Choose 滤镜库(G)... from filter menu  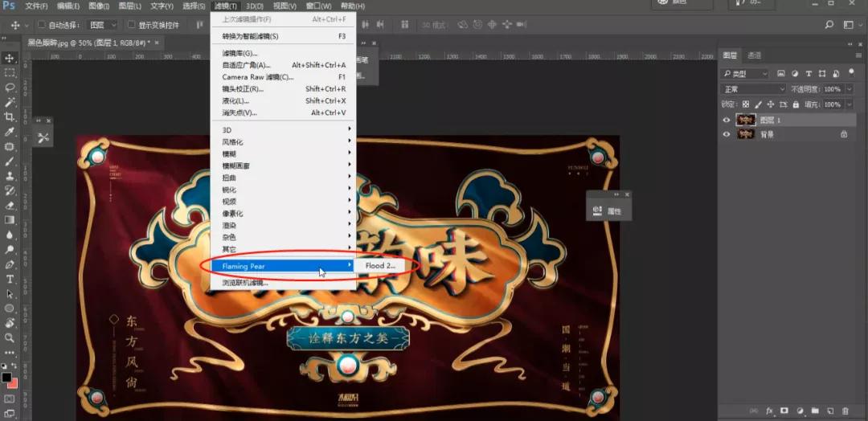[x=283, y=53]
